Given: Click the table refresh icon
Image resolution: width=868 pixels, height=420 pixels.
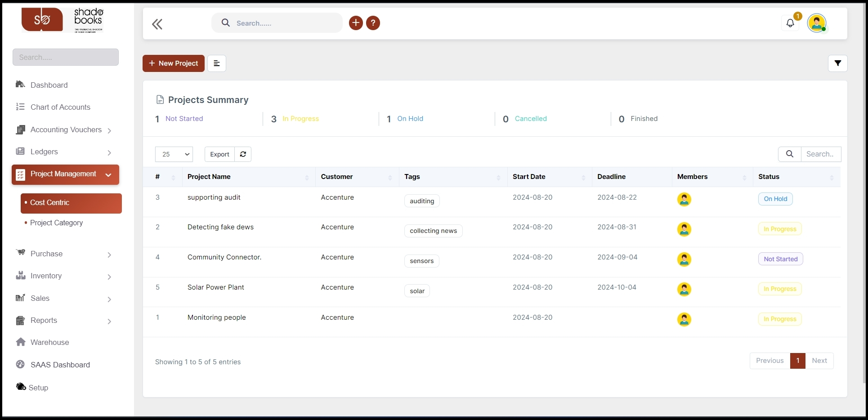Looking at the screenshot, I should pyautogui.click(x=243, y=154).
